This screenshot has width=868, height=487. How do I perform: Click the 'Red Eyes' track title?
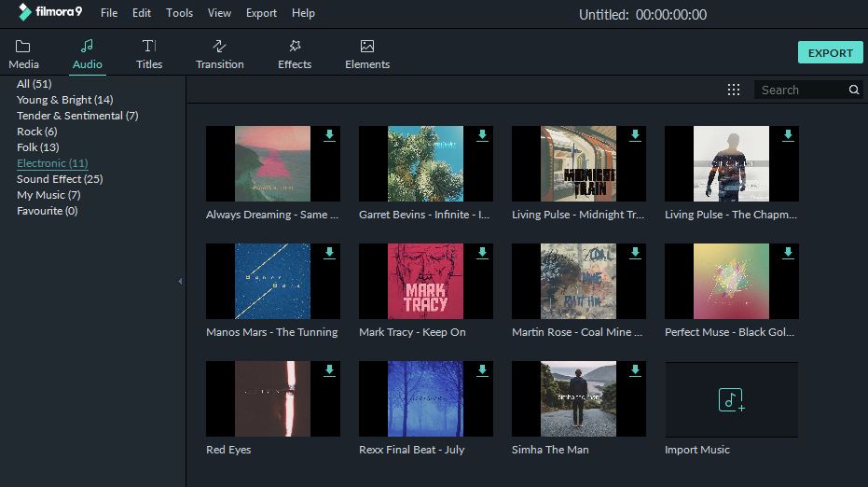[228, 450]
